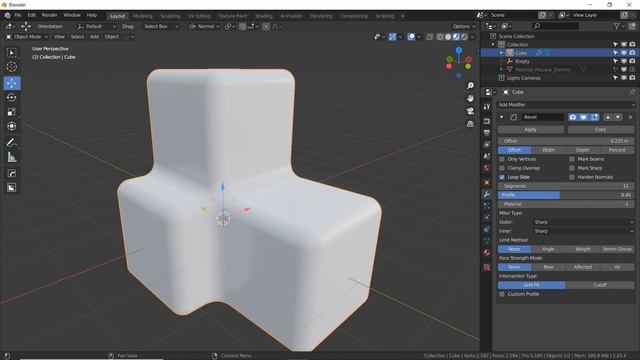Open the Active Tool properties tab
The width and height of the screenshot is (640, 360).
(487, 107)
